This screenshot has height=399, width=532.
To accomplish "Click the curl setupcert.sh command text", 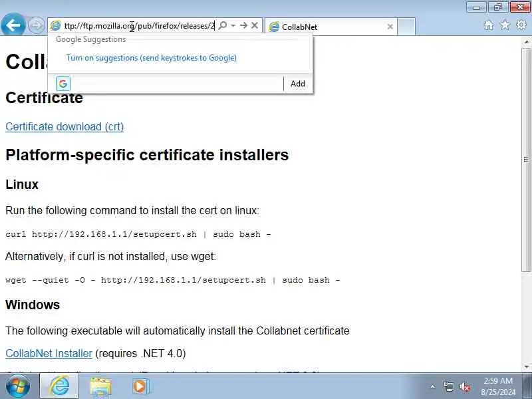I will [138, 234].
